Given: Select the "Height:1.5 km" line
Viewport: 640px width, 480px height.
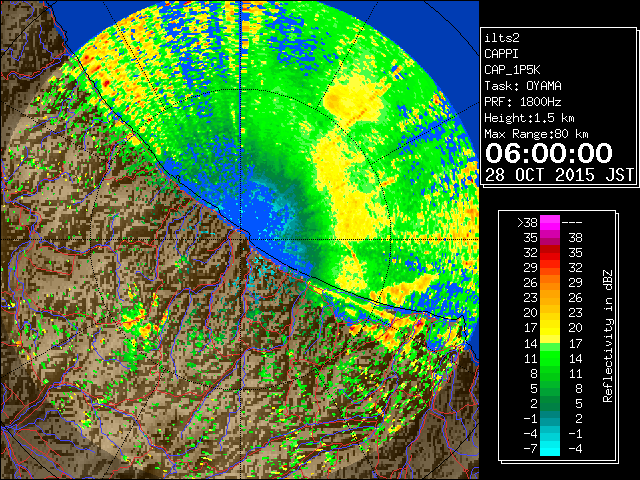Looking at the screenshot, I should pos(529,118).
